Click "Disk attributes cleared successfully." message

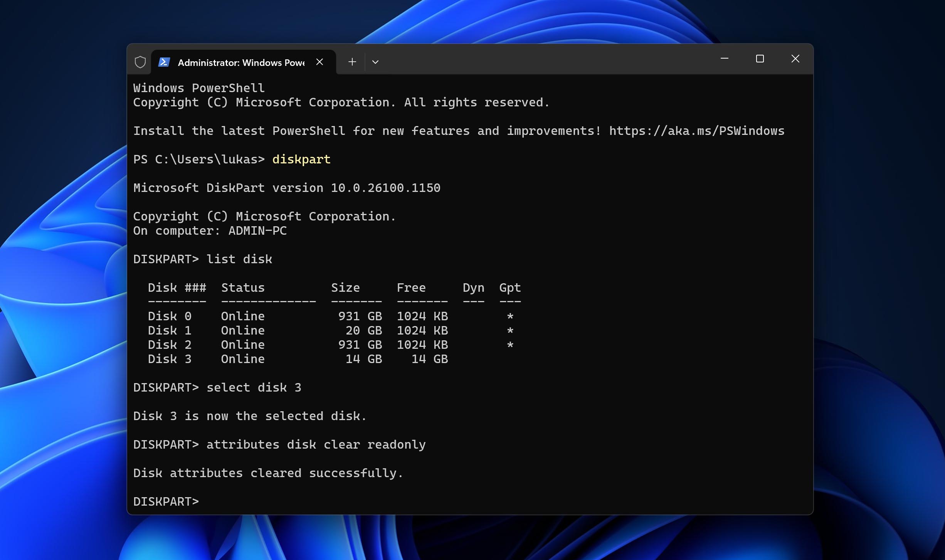point(268,473)
